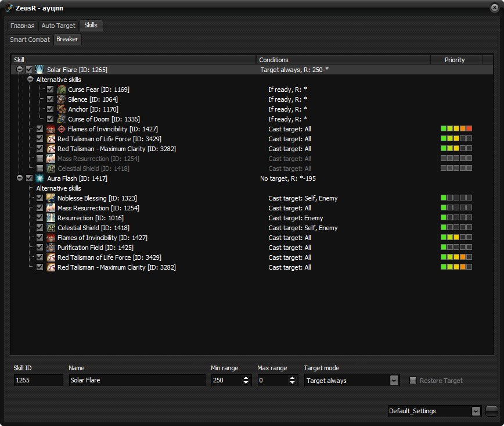
Task: Click the Noblesse Blessing skill icon
Action: (x=51, y=198)
